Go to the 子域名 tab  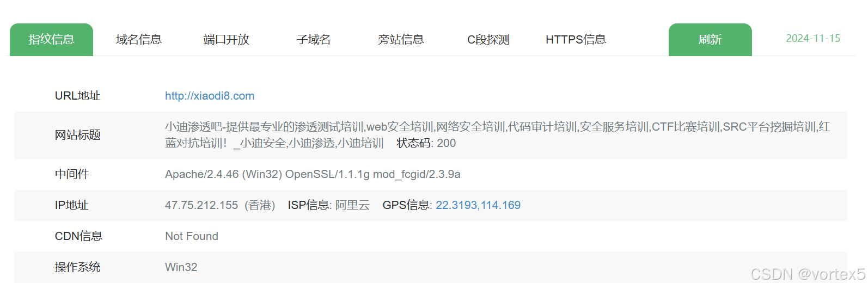click(x=314, y=39)
